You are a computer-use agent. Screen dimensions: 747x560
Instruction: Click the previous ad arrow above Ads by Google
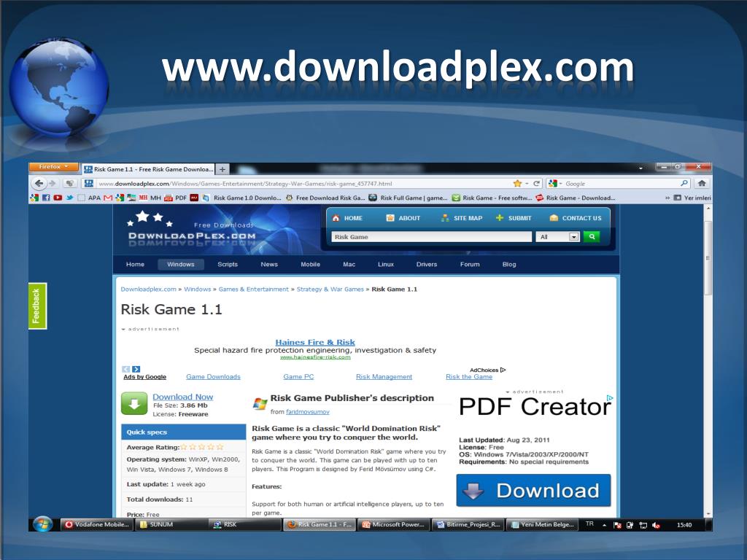click(x=125, y=369)
